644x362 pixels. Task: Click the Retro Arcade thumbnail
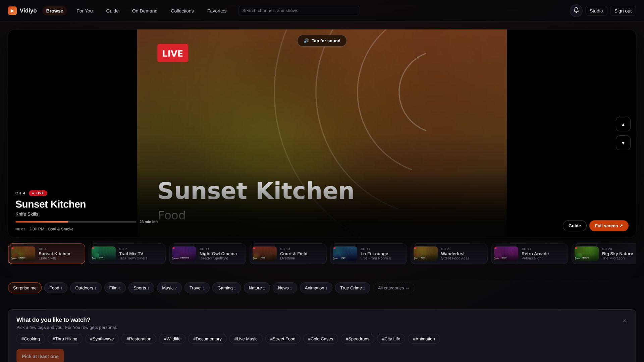506,254
